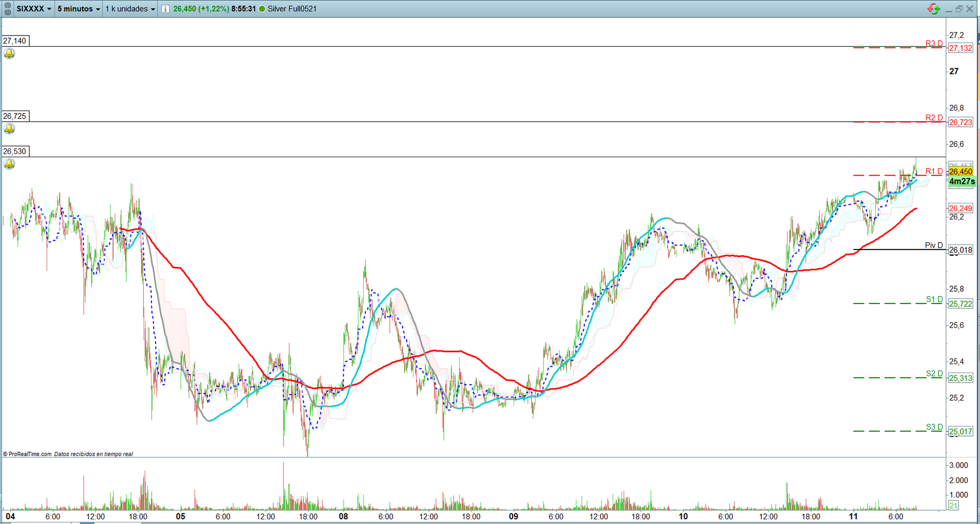Click the chart link icon at top-left
Viewport: 980px width, 524px height.
[x=7, y=9]
